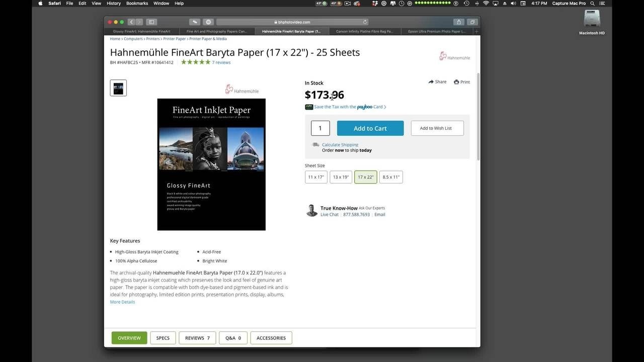Screen dimensions: 644x362
Task: Click the Hahnemühle brand logo at top right
Action: pos(454,56)
